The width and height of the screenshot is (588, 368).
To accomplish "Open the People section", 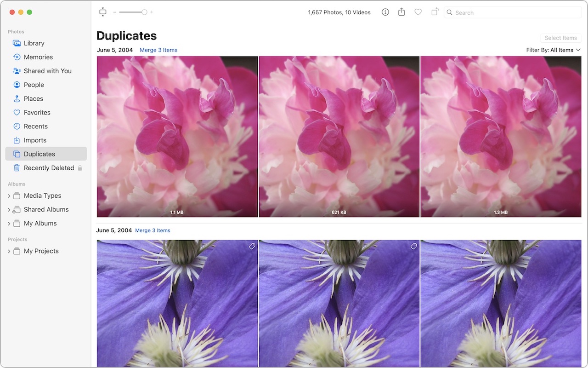I will (x=34, y=85).
